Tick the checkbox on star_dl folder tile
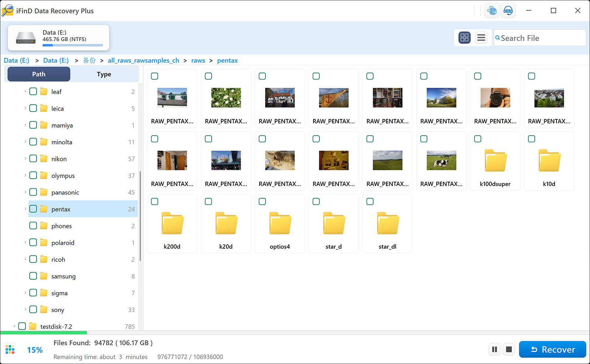This screenshot has width=590, height=364. tap(370, 202)
